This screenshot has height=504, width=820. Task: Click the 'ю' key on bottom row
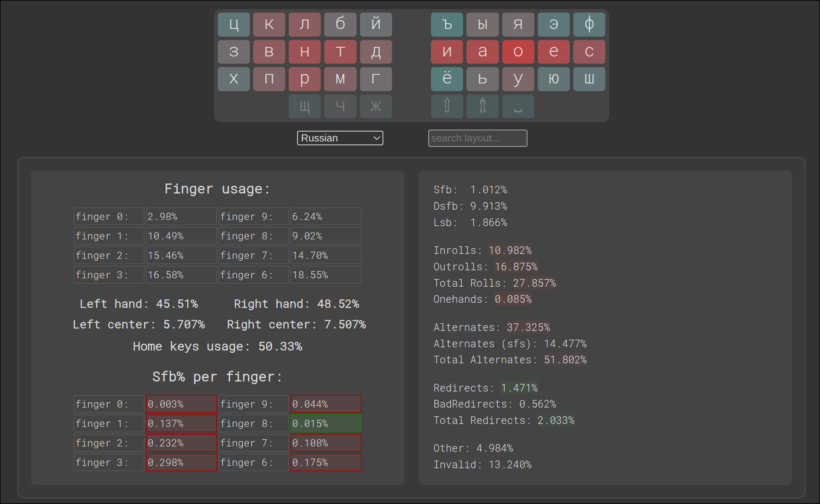pos(553,79)
